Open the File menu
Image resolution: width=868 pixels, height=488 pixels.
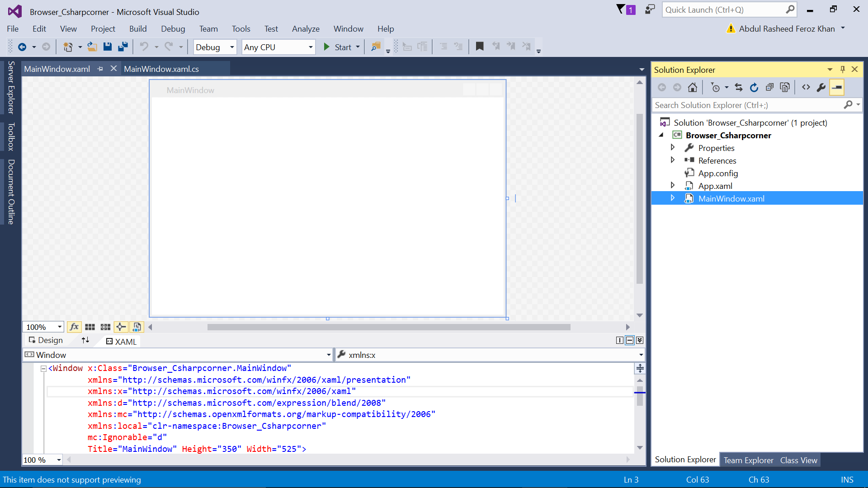(13, 28)
